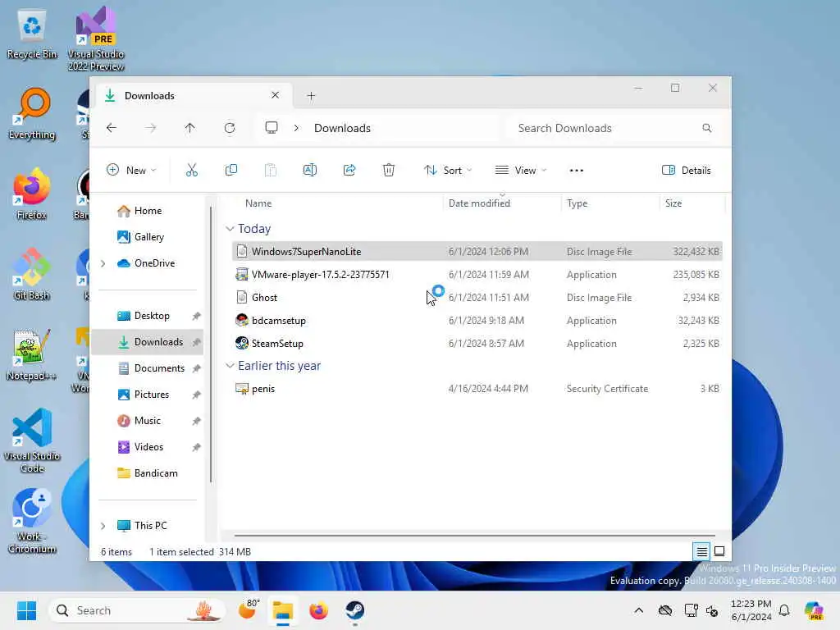840x630 pixels.
Task: Open Everything search desktop icon
Action: [32, 115]
